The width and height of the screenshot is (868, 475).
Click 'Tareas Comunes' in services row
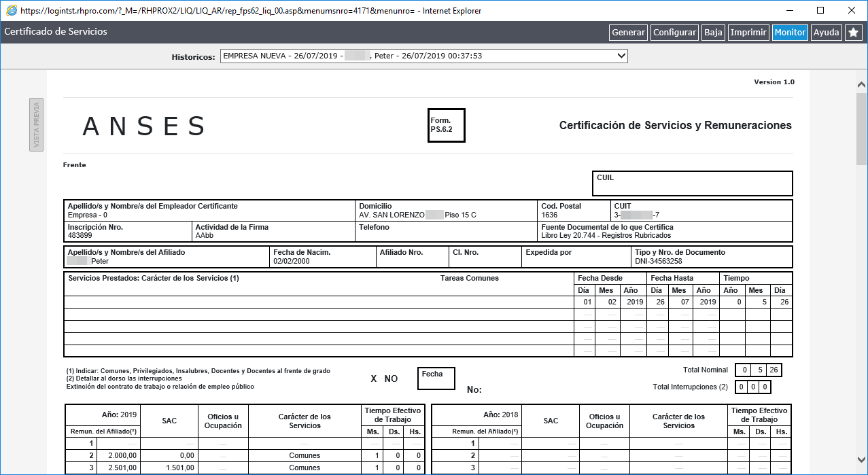(470, 278)
